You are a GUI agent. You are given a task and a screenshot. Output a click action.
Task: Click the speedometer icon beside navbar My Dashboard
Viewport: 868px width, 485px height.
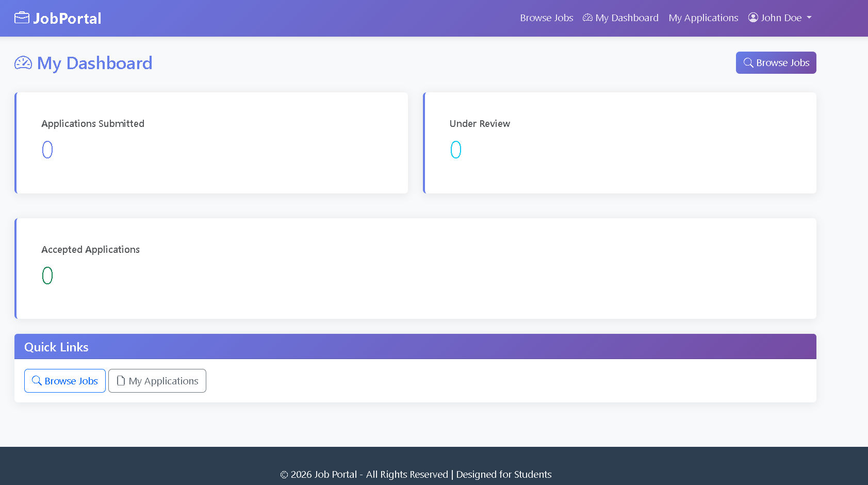tap(587, 18)
